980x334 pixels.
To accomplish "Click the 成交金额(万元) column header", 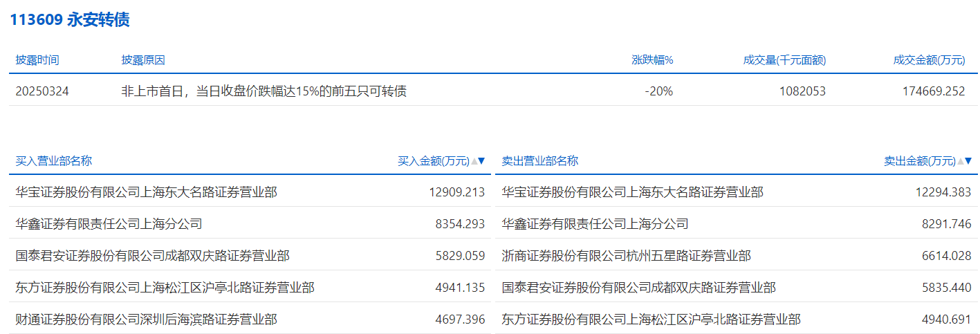I will (929, 60).
